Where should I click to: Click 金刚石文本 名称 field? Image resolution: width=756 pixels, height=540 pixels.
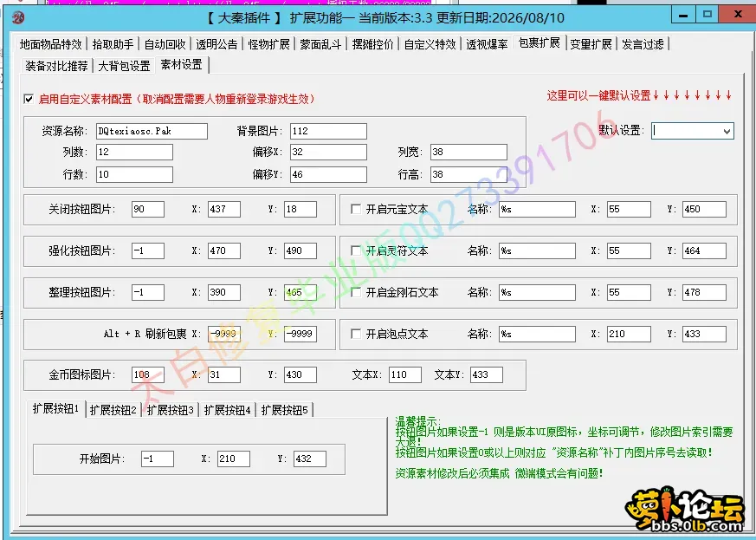[537, 292]
